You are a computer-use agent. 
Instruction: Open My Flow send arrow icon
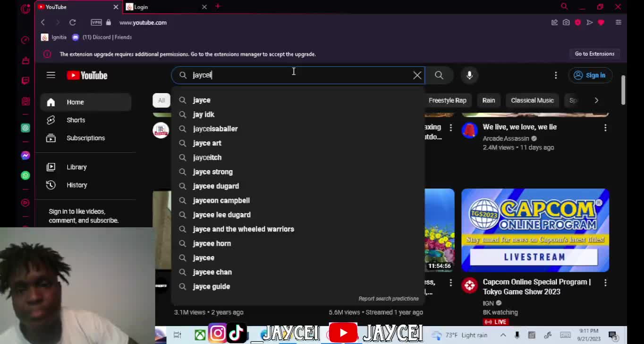pyautogui.click(x=589, y=22)
